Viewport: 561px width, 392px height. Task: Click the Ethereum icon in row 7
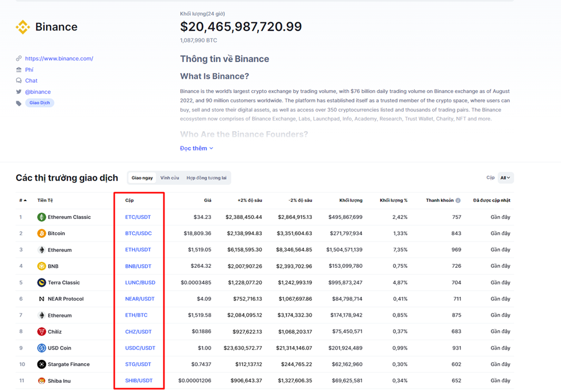pos(41,315)
